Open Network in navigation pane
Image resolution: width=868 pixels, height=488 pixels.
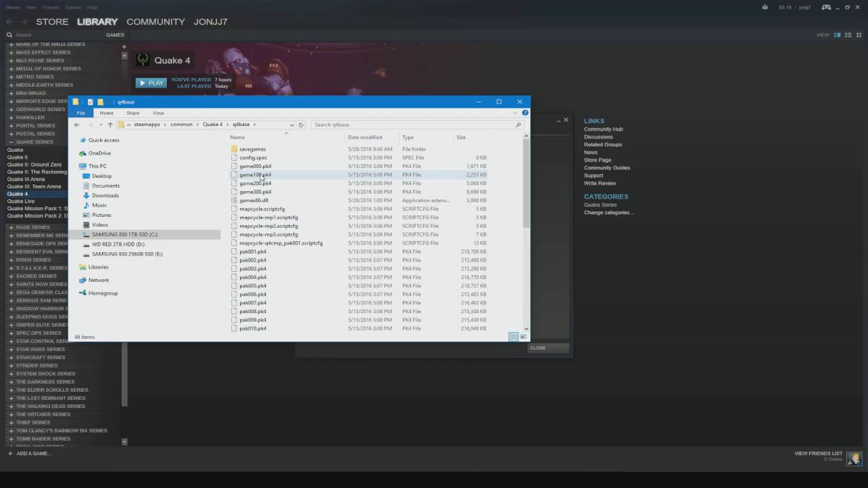[98, 280]
